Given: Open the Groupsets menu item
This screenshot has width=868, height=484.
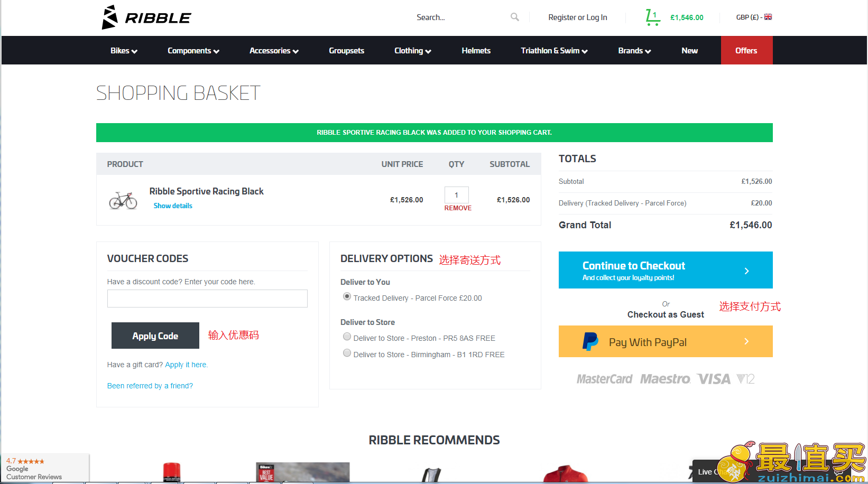Looking at the screenshot, I should [x=347, y=51].
